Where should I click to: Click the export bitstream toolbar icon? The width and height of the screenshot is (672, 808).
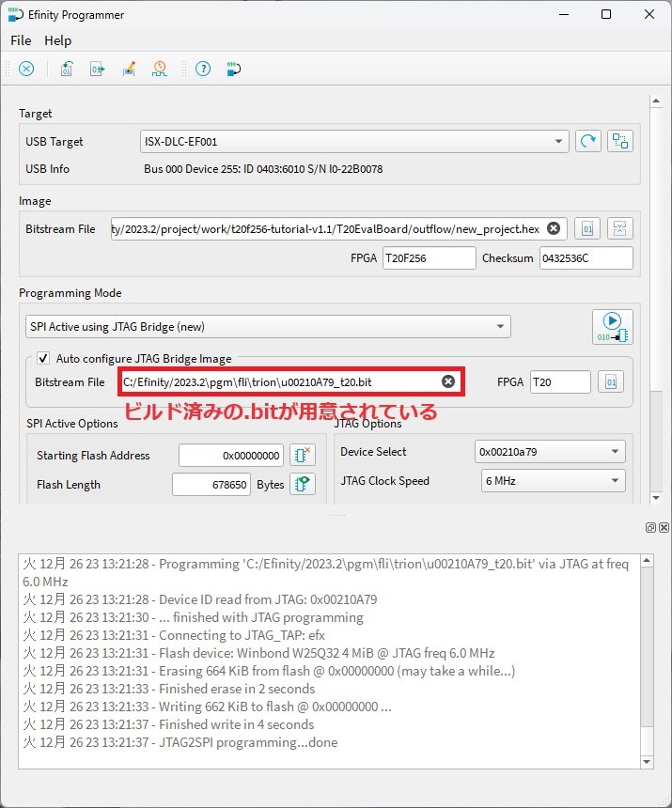98,69
